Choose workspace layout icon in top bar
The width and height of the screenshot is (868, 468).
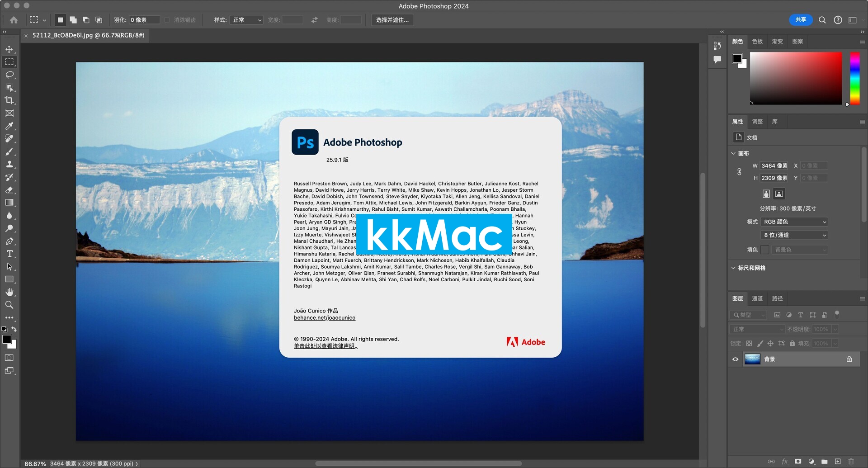pyautogui.click(x=853, y=20)
